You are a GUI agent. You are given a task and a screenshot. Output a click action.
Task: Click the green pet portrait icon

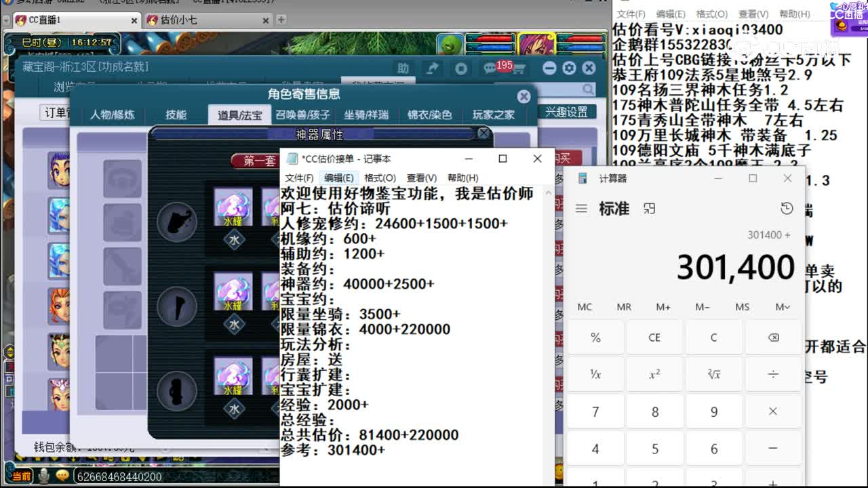click(x=450, y=44)
